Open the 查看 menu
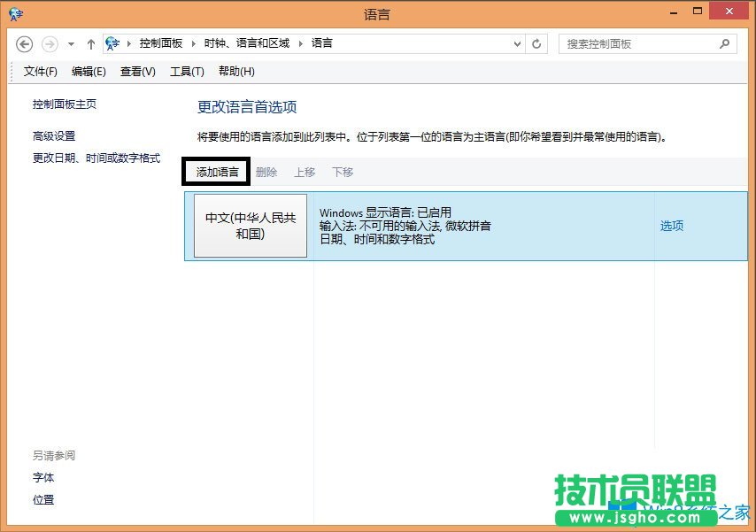 pos(136,72)
